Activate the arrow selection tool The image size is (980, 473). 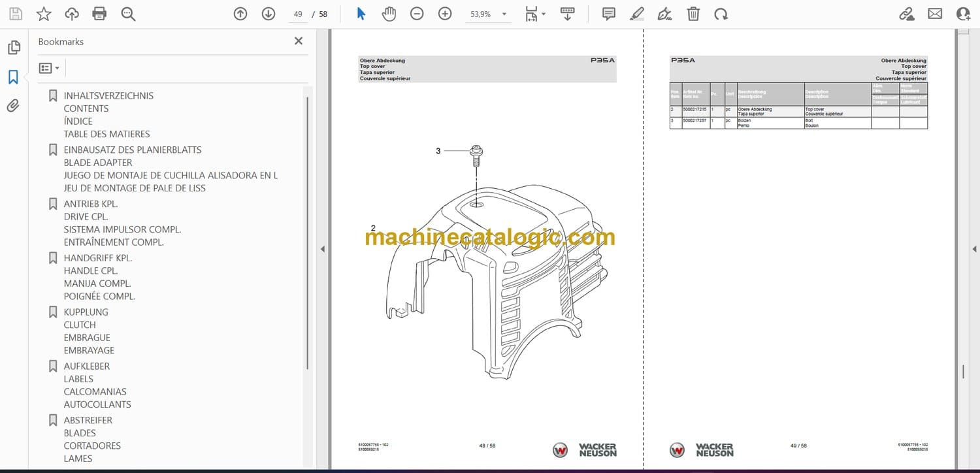coord(361,14)
